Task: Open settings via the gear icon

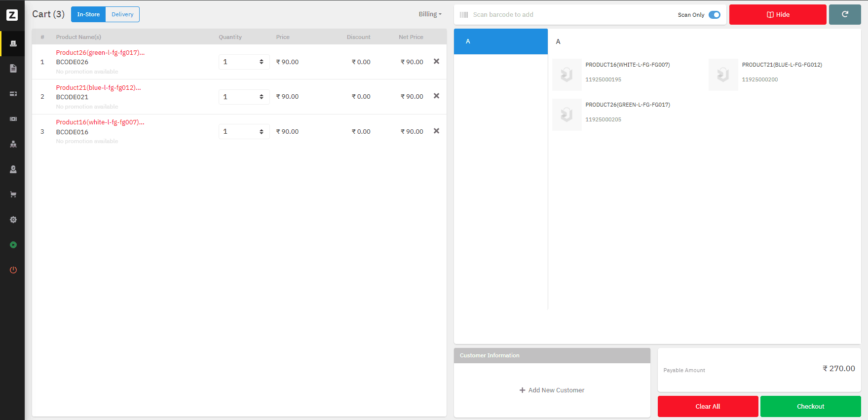Action: [x=13, y=220]
